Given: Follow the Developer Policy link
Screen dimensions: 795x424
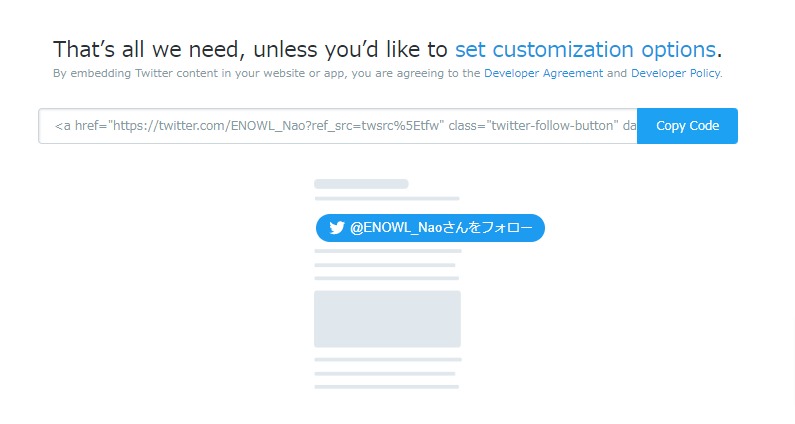Looking at the screenshot, I should (x=675, y=74).
